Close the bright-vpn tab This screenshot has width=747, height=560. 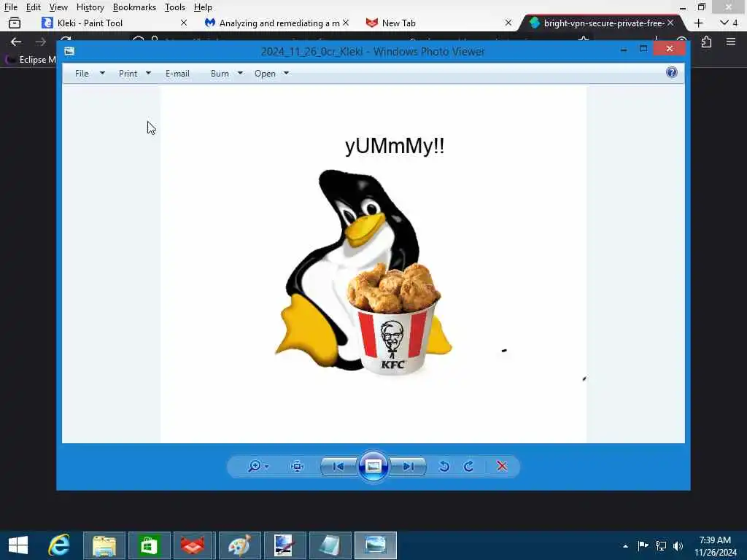(x=670, y=23)
